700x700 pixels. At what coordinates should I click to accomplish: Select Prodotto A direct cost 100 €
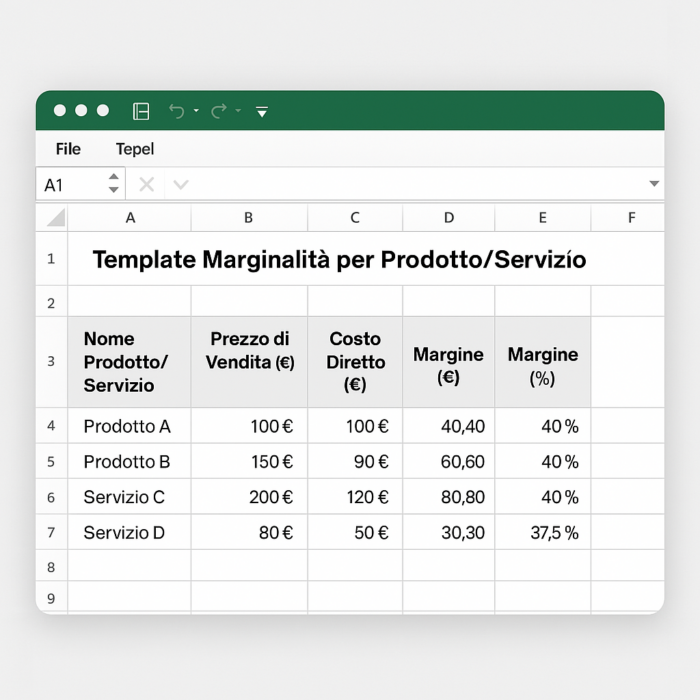(355, 425)
